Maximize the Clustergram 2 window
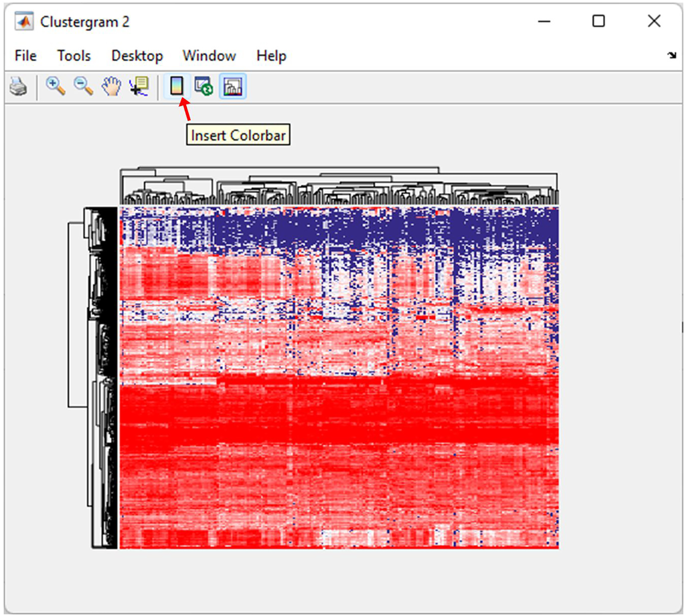The width and height of the screenshot is (685, 616). pyautogui.click(x=598, y=21)
